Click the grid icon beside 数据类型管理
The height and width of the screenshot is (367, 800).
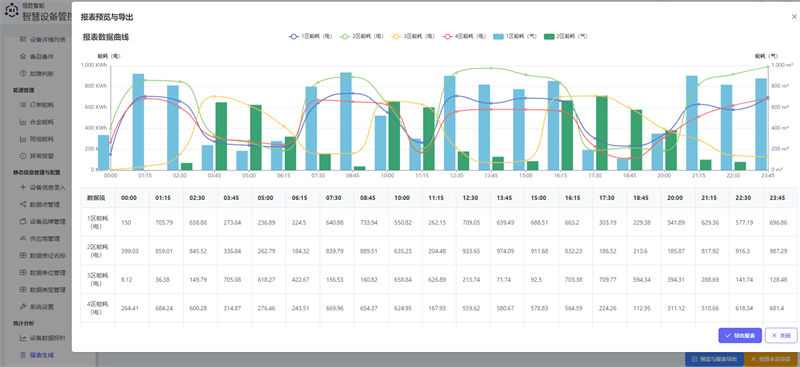coord(22,289)
